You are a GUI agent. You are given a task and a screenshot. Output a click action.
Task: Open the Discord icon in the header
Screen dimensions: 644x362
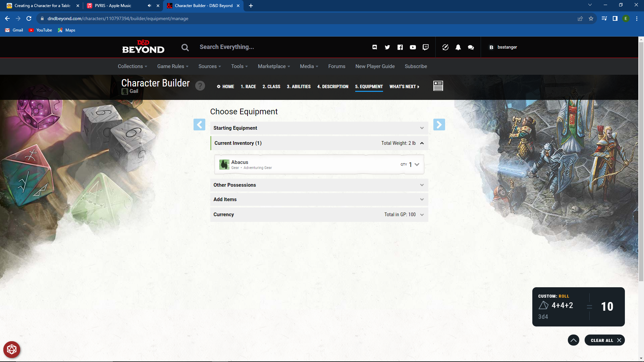click(375, 47)
